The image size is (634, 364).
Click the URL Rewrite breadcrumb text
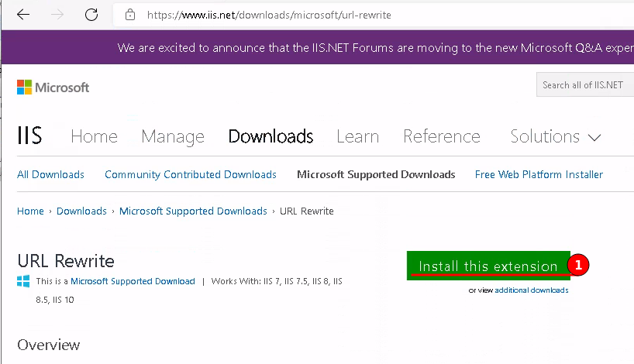[x=306, y=211]
